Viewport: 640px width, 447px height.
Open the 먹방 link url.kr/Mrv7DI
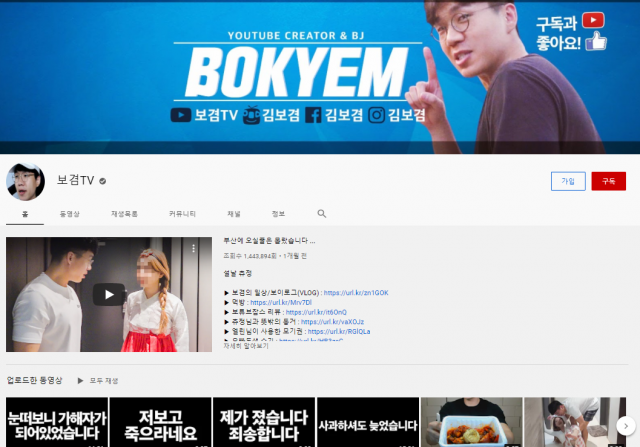pos(281,302)
